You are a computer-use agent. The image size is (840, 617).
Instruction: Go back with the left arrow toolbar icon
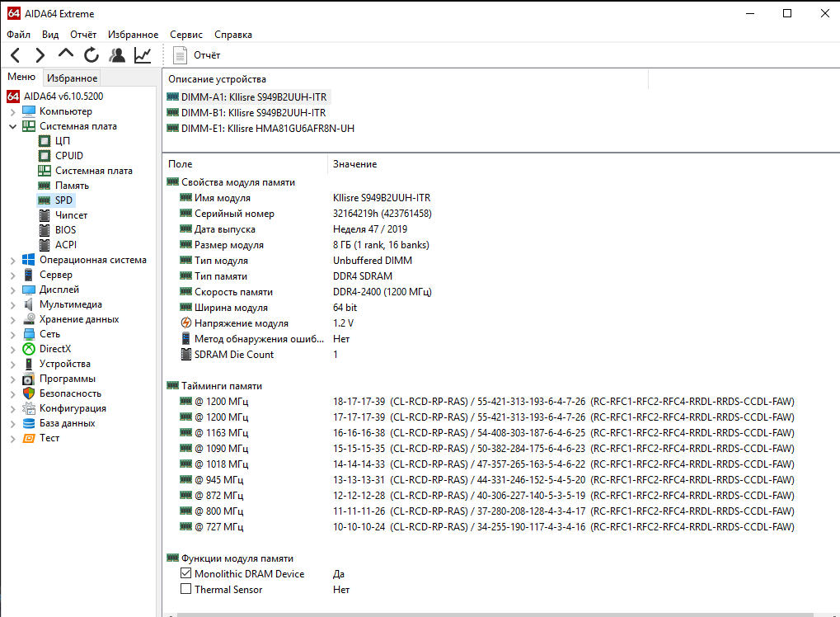16,55
